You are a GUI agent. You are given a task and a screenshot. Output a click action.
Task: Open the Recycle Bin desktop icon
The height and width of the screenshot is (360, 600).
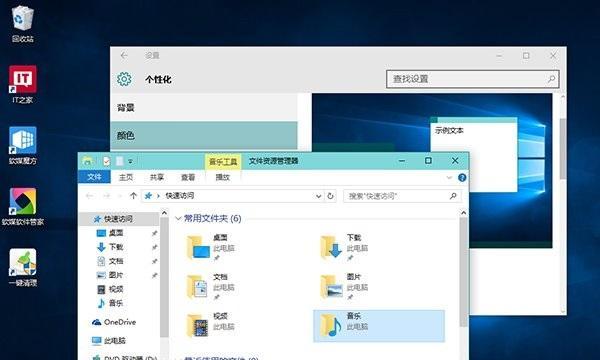click(23, 24)
